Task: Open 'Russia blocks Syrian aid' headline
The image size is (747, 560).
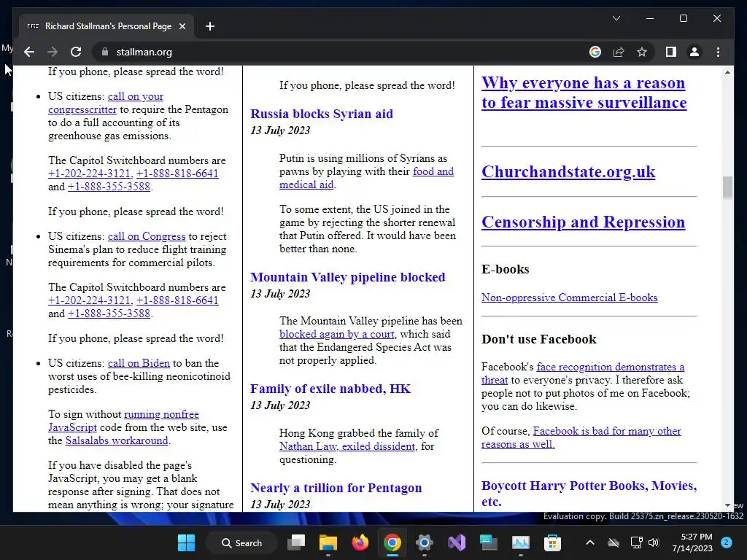Action: click(x=322, y=114)
